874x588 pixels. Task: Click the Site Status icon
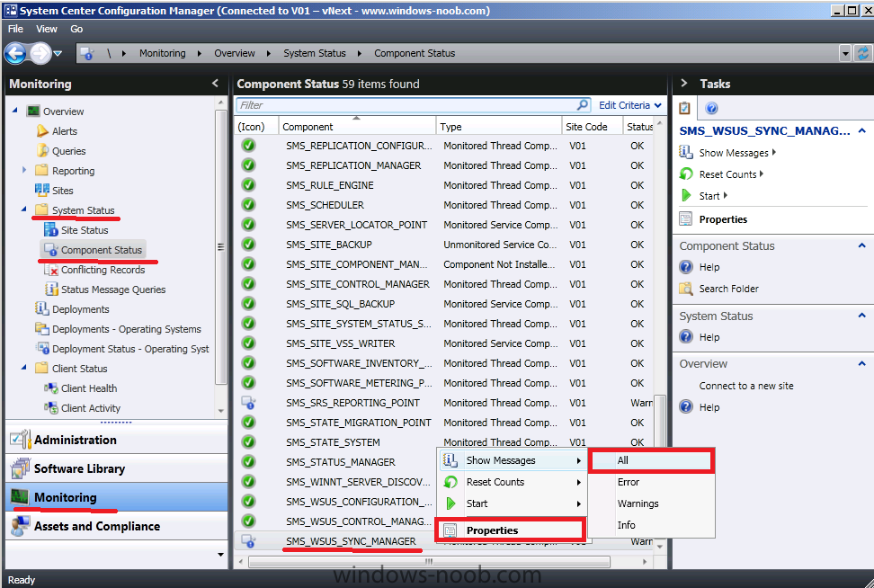click(50, 229)
